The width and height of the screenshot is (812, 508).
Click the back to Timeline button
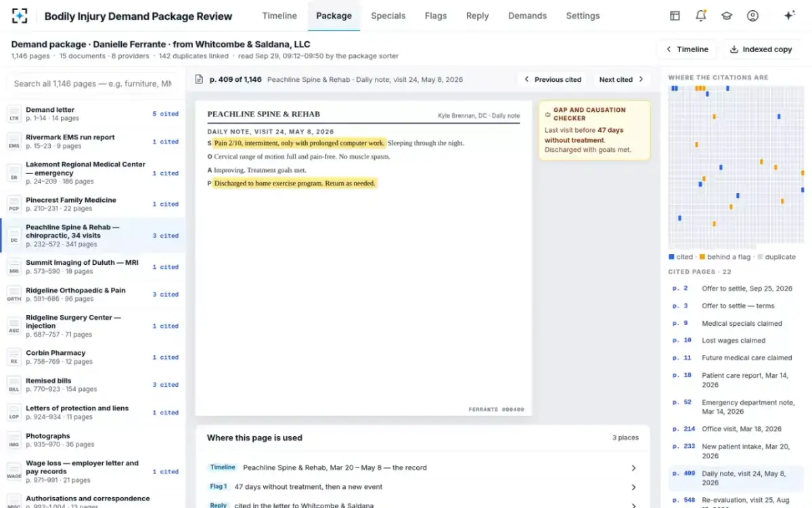click(687, 49)
